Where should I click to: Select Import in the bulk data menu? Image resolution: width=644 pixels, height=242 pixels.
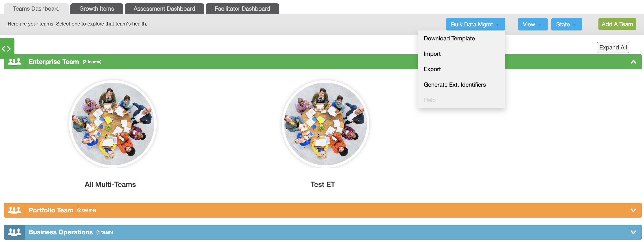(x=432, y=54)
